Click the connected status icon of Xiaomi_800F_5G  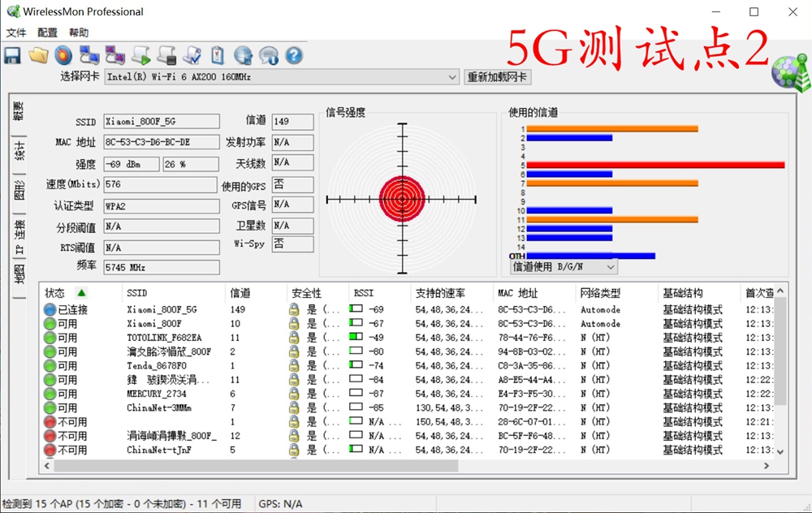pyautogui.click(x=49, y=309)
